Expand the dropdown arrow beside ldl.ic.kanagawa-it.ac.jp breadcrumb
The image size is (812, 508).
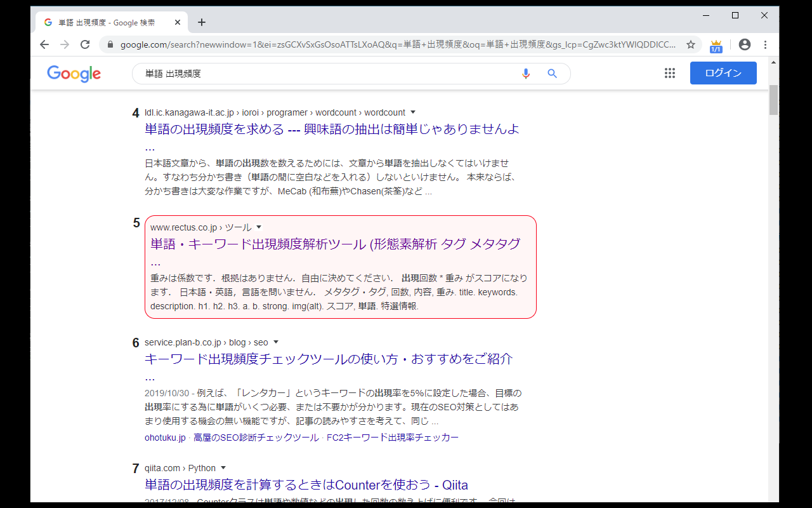pyautogui.click(x=413, y=112)
